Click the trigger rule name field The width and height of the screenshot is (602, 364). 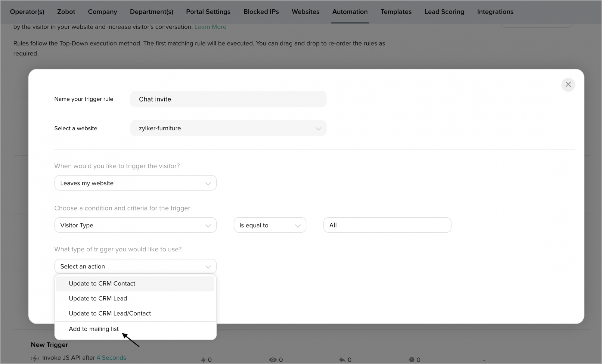pyautogui.click(x=228, y=99)
